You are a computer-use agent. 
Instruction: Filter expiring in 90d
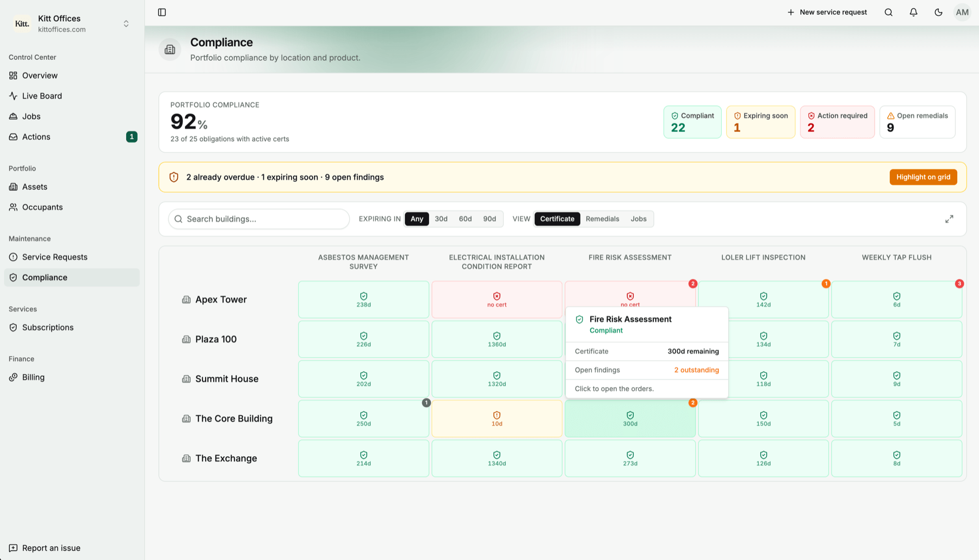(489, 219)
